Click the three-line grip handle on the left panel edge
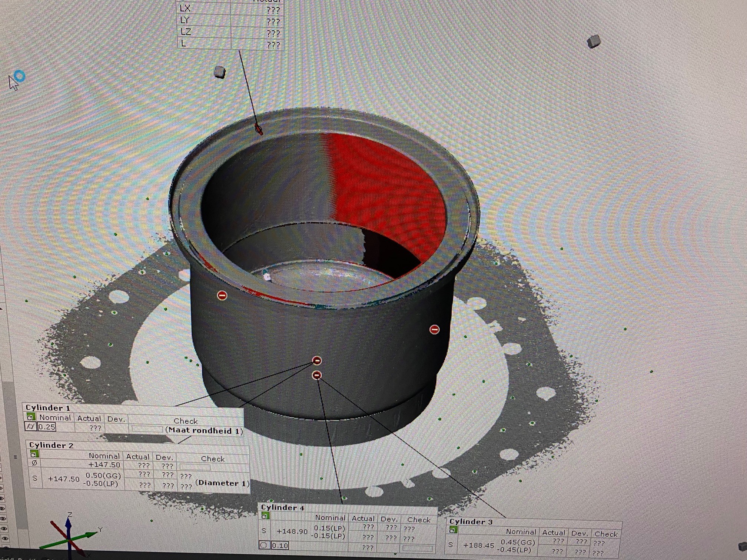The width and height of the screenshot is (747, 560). [15, 457]
